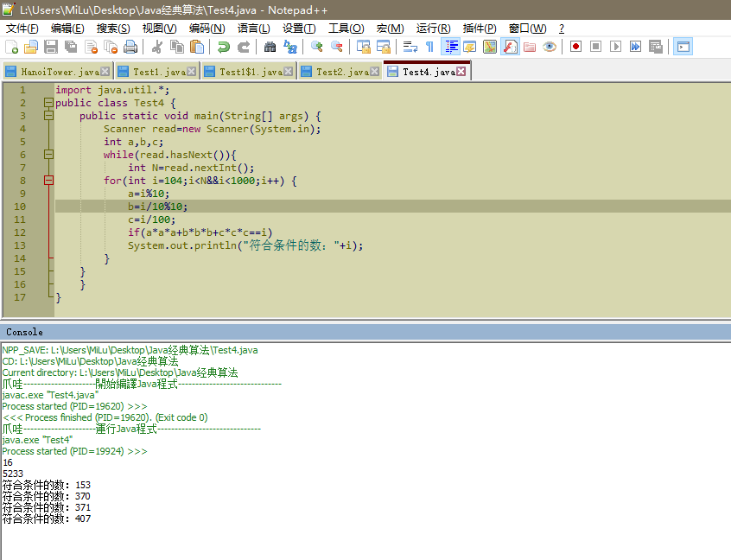Click the Save All toolbar icon

[71, 47]
